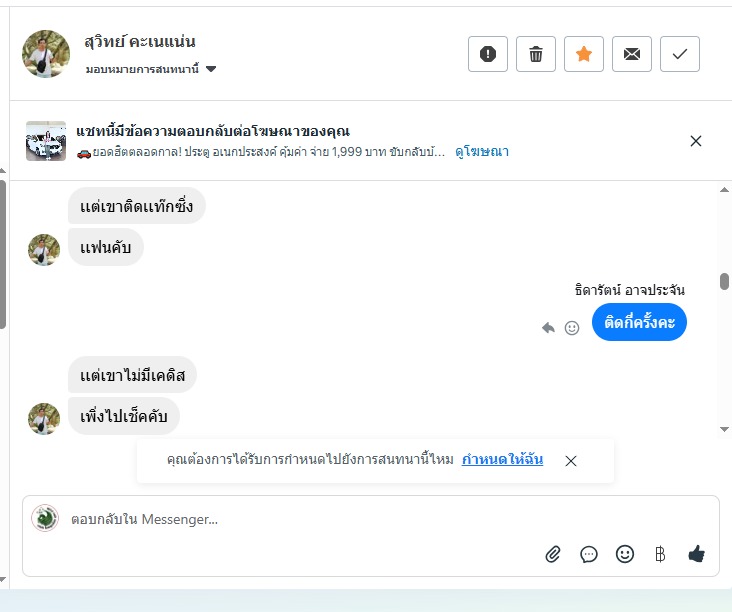732x612 pixels.
Task: Toggle the orange star follow-up marker
Action: (584, 54)
